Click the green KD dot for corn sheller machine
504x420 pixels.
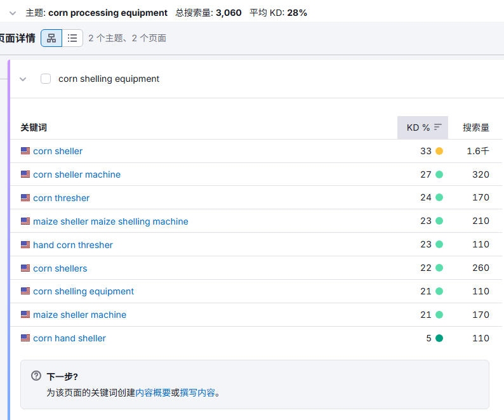pyautogui.click(x=439, y=174)
